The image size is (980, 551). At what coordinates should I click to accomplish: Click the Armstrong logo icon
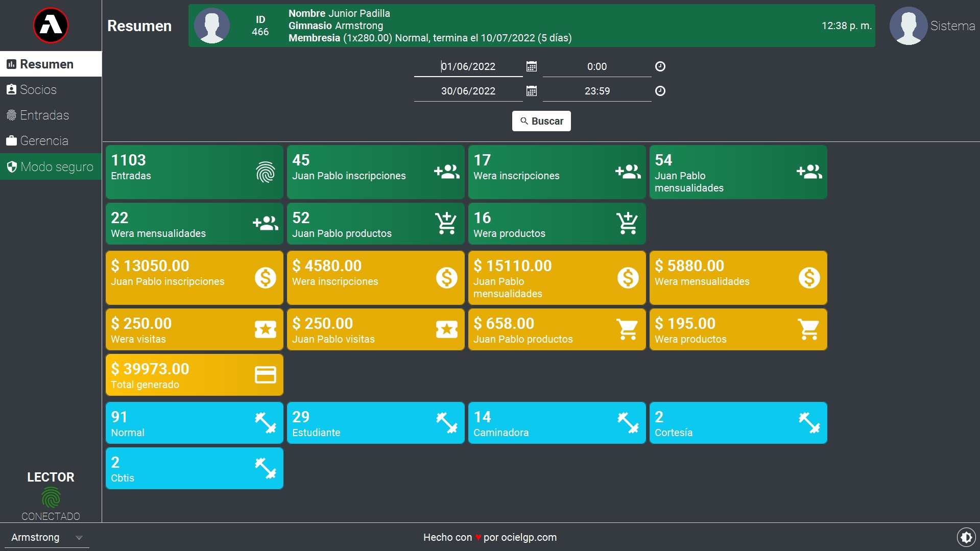click(x=51, y=26)
